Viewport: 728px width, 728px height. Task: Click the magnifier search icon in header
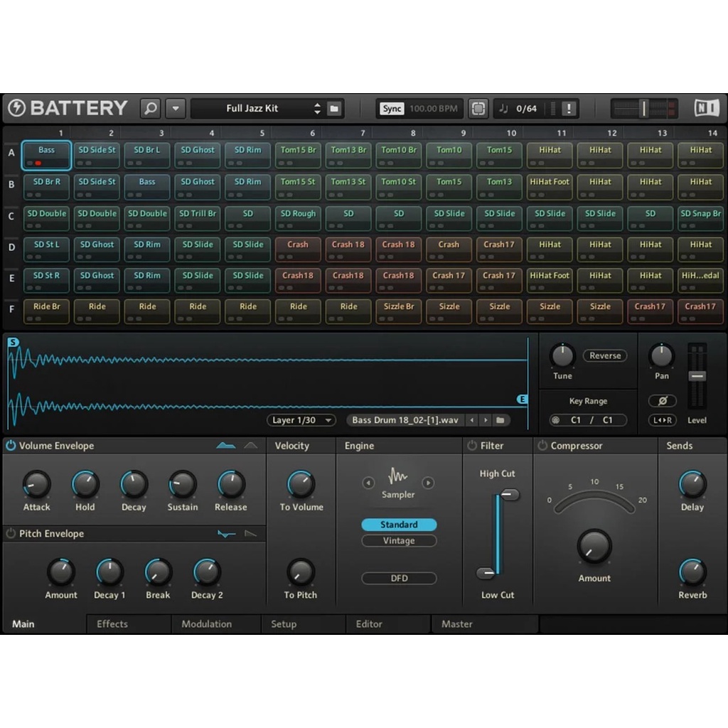pyautogui.click(x=150, y=109)
